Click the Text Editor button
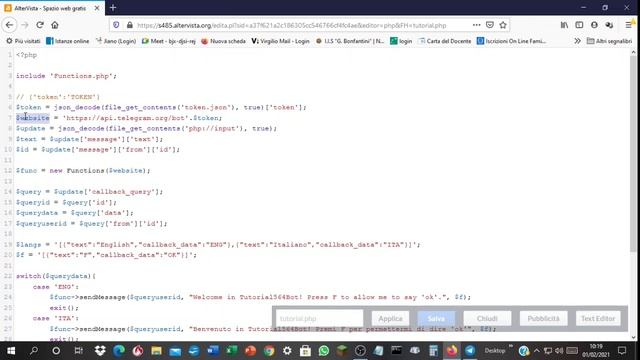The width and height of the screenshot is (640, 360). pyautogui.click(x=598, y=318)
